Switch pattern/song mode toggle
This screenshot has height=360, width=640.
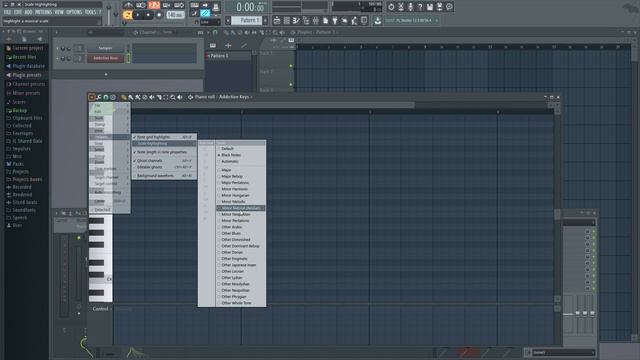click(127, 15)
